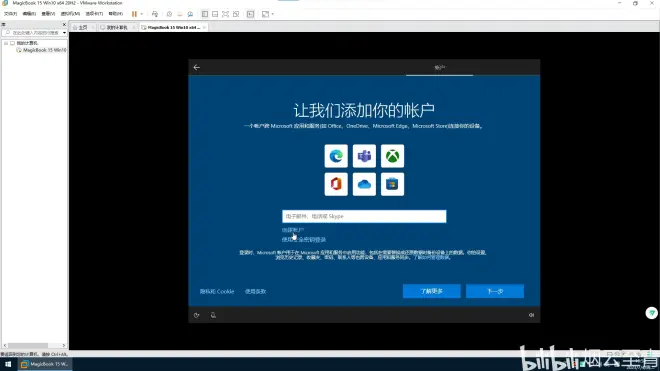Click the Microsoft Store tile icon
The width and height of the screenshot is (660, 371).
[x=392, y=184]
